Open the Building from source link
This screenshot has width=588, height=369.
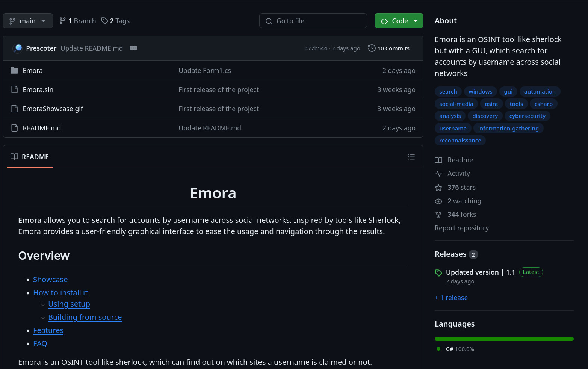pyautogui.click(x=85, y=317)
